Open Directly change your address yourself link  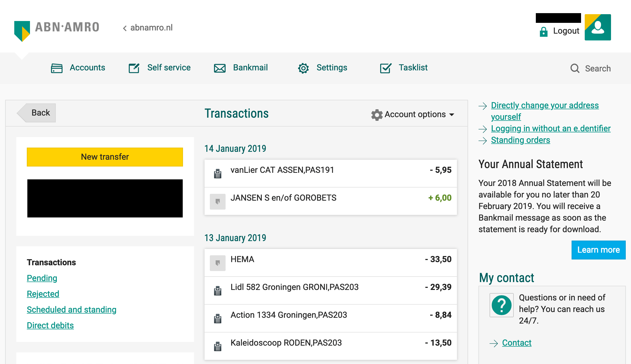tap(545, 111)
